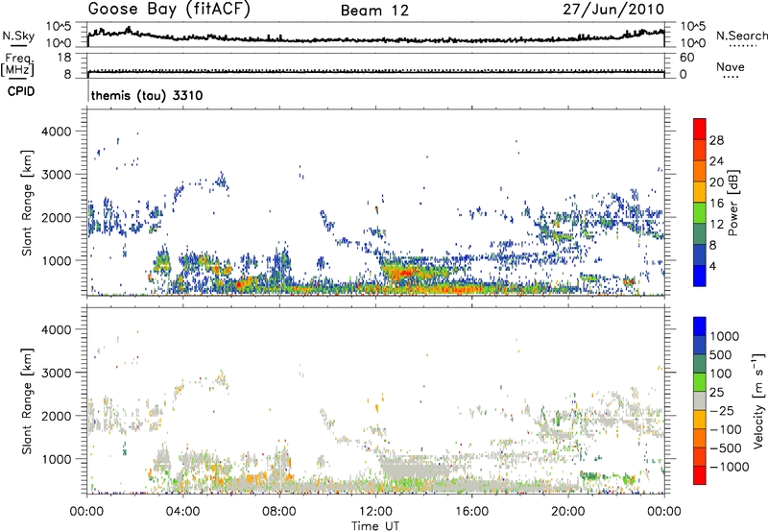Click the '12:00' time tick label
The image size is (768, 532).
click(x=375, y=512)
